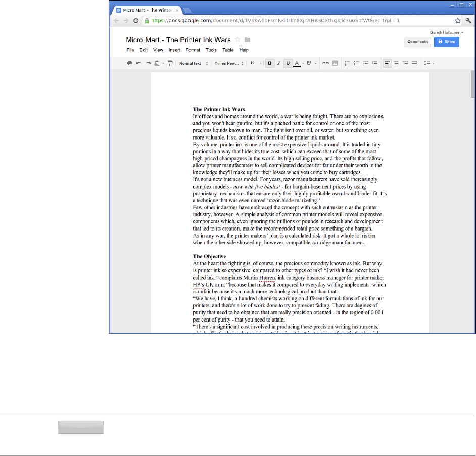476x456 pixels.
Task: Click the Undo arrow
Action: coord(139,63)
